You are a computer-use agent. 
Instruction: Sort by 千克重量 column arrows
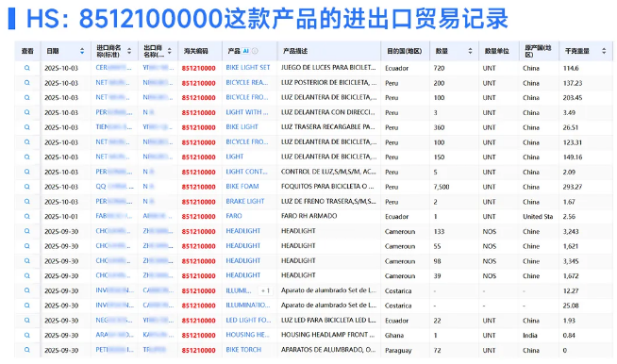(x=604, y=51)
